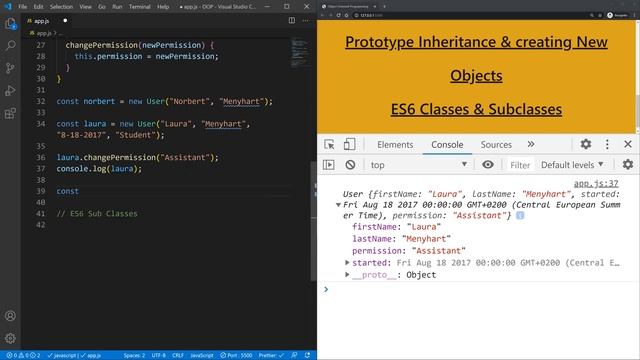Open the View menu

click(x=85, y=7)
